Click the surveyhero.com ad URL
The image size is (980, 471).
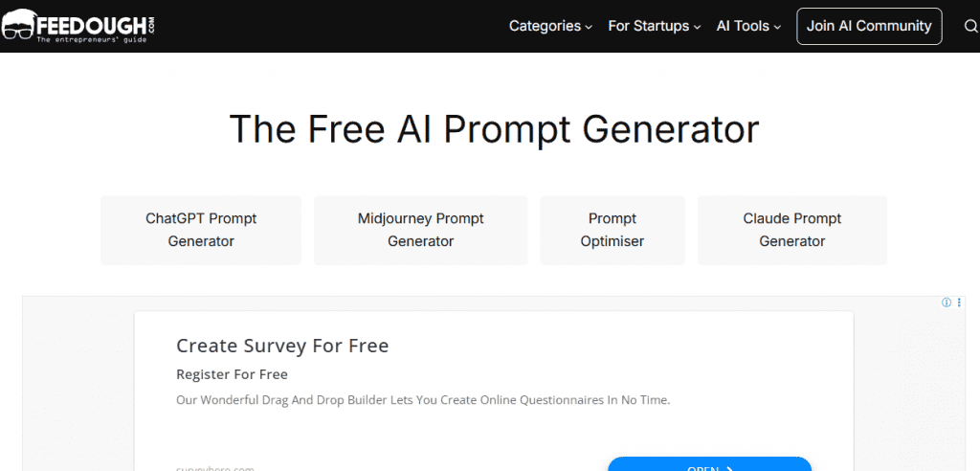click(215, 468)
